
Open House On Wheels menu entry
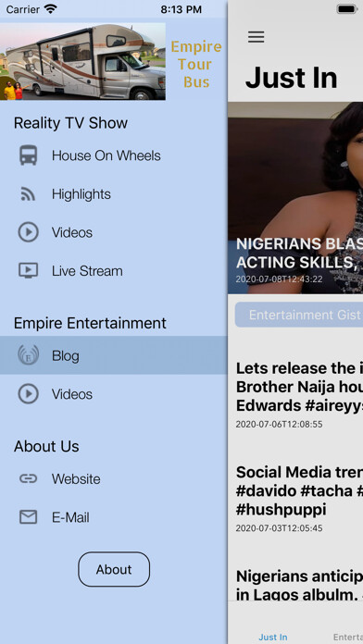pyautogui.click(x=114, y=155)
